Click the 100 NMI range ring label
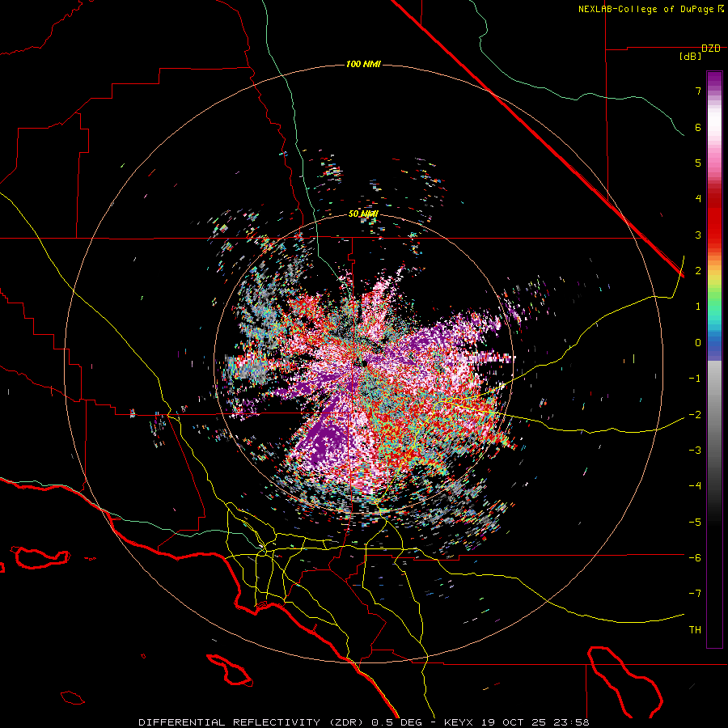The image size is (728, 728). coord(363,64)
